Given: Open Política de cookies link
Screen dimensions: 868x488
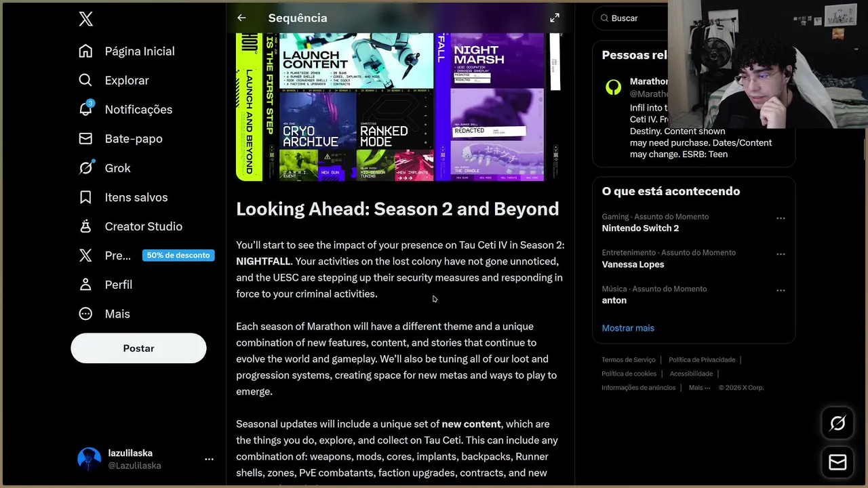Looking at the screenshot, I should [629, 373].
